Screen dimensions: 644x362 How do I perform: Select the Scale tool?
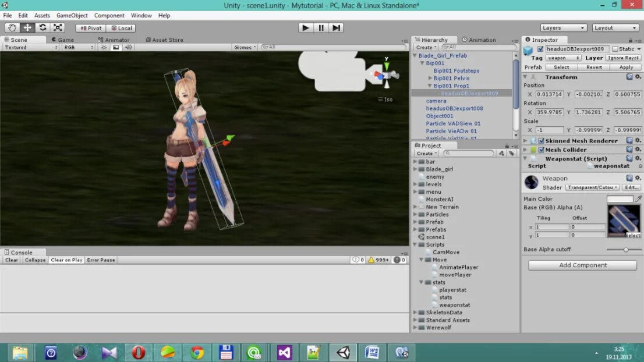pos(58,27)
